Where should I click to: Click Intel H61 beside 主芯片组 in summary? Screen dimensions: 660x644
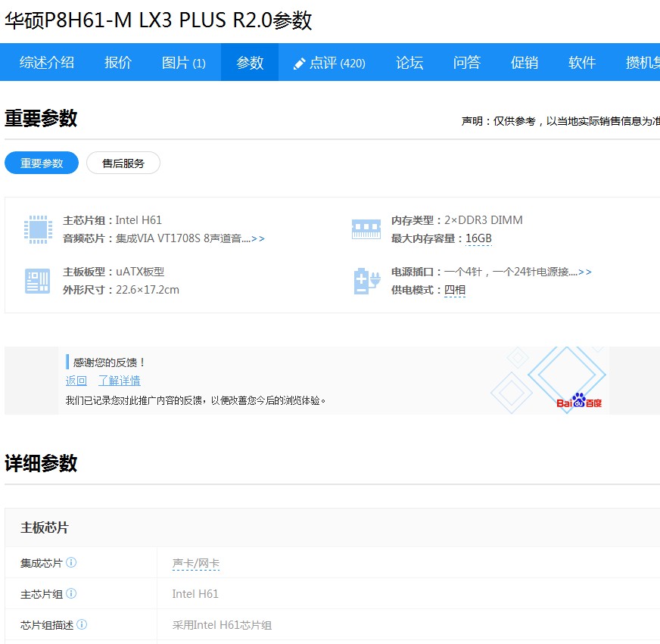(139, 220)
